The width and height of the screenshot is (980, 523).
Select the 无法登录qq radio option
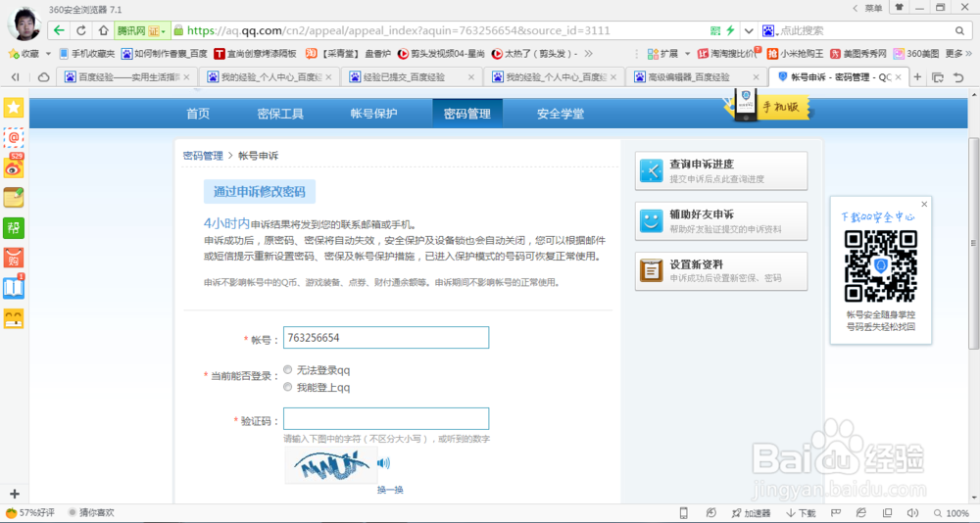287,369
